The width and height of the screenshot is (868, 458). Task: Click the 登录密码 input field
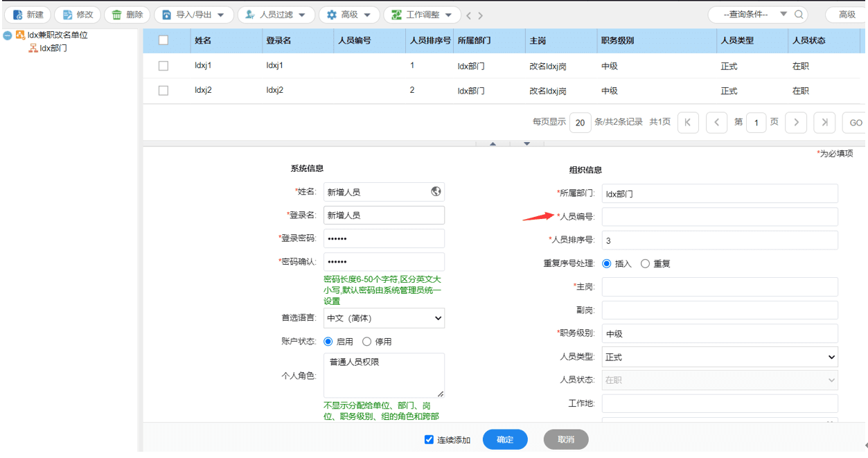(384, 238)
